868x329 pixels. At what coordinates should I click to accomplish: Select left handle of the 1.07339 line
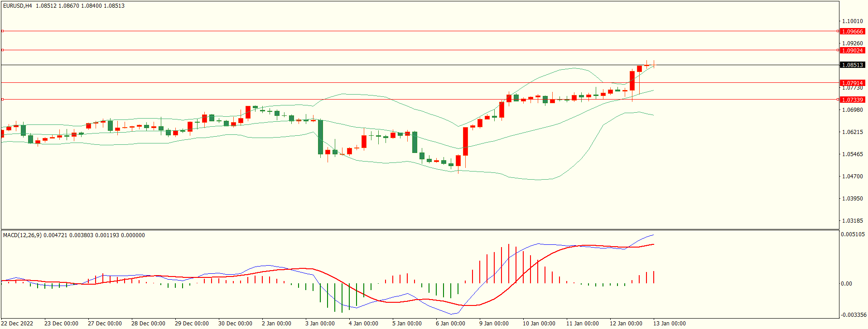click(x=2, y=99)
